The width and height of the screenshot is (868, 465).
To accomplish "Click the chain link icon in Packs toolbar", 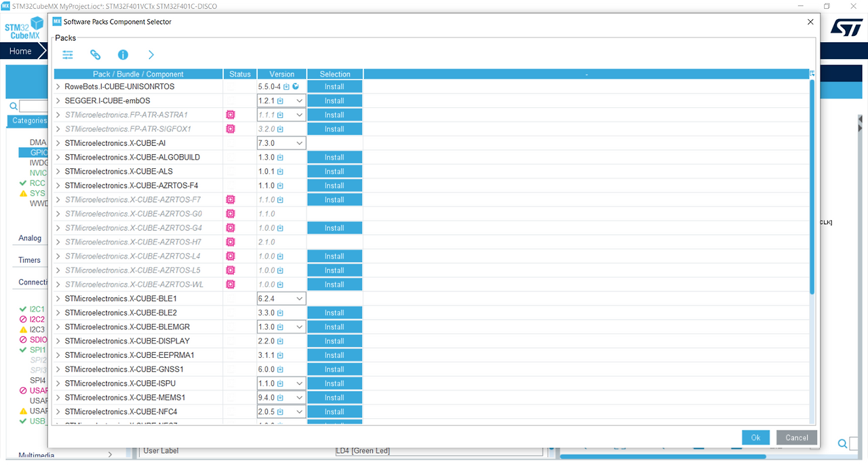I will point(96,55).
